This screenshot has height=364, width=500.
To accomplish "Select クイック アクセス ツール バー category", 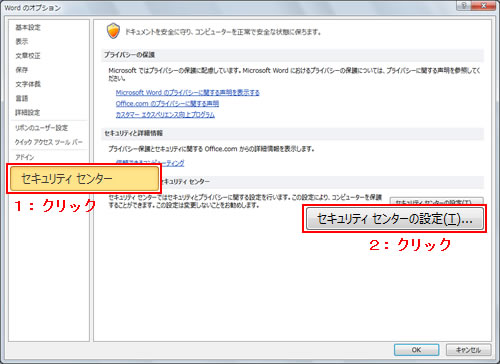I will 49,142.
